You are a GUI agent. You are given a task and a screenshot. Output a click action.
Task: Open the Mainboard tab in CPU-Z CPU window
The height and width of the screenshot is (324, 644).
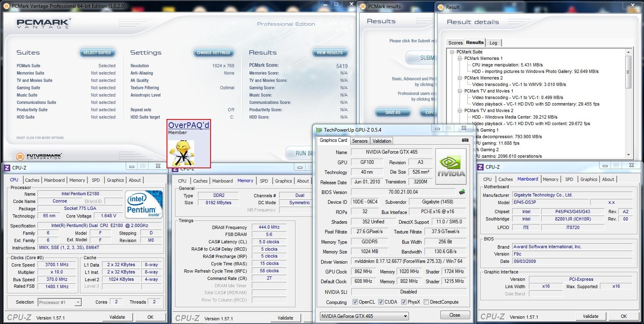[54, 180]
